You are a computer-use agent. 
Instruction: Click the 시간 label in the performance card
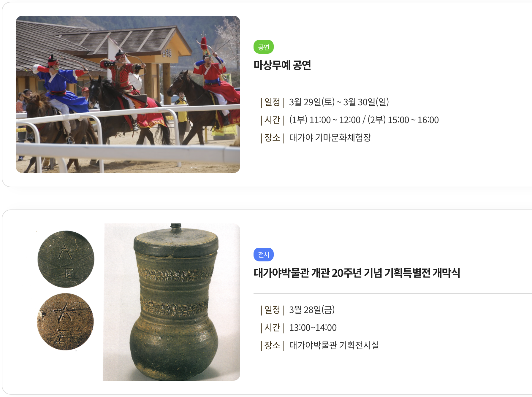272,120
